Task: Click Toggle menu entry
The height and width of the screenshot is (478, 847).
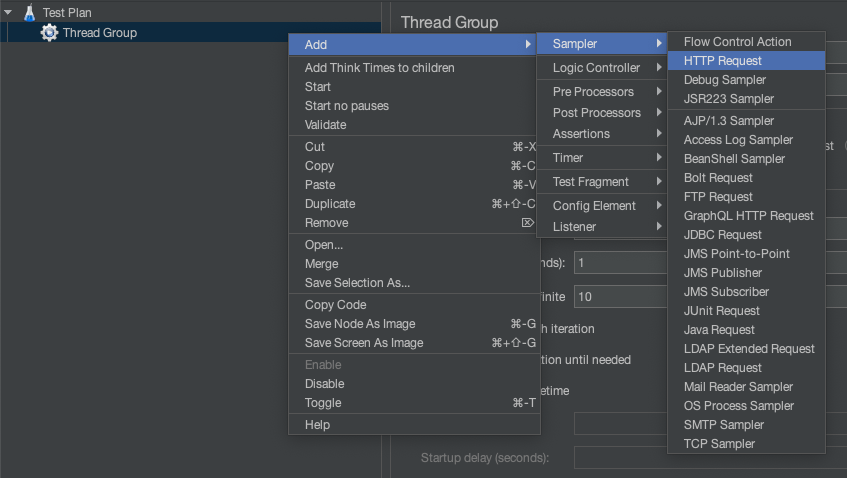Action: click(414, 402)
